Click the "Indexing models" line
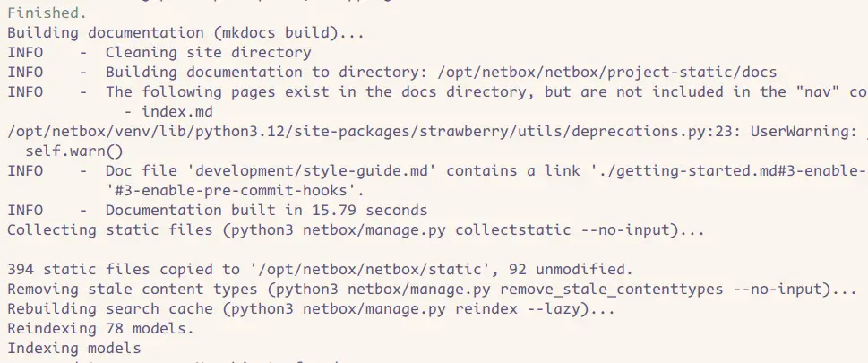 click(73, 349)
